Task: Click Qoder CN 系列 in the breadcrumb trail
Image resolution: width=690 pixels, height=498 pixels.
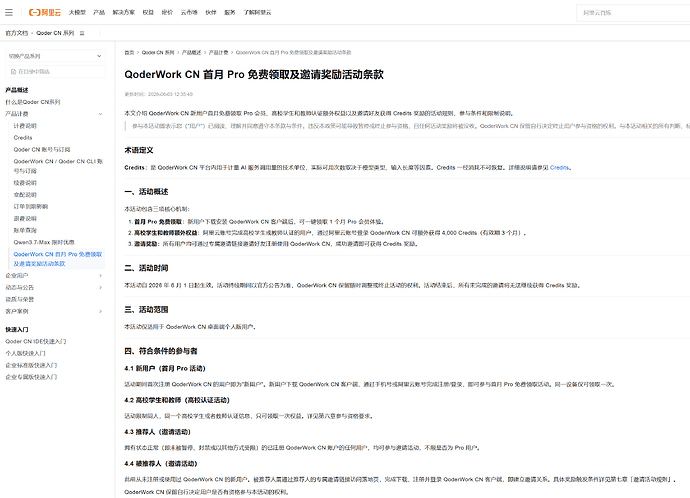Action: pyautogui.click(x=158, y=52)
